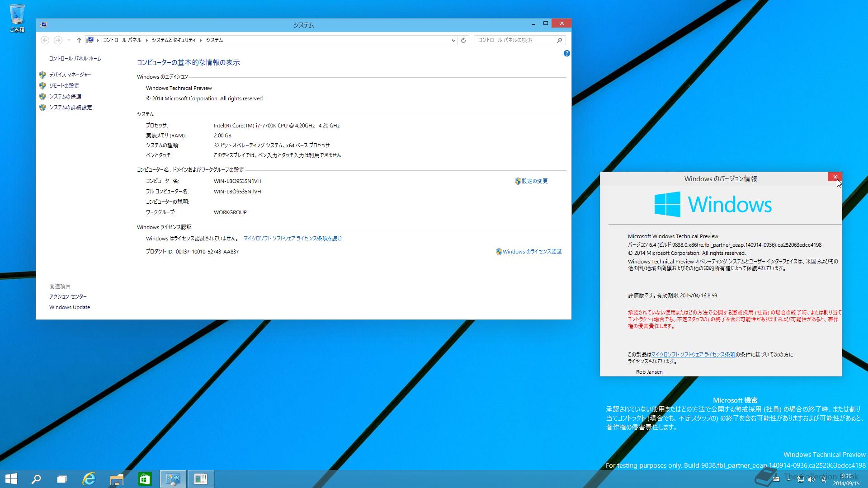
Task: Open the volume speaker tray icon
Action: [x=811, y=479]
